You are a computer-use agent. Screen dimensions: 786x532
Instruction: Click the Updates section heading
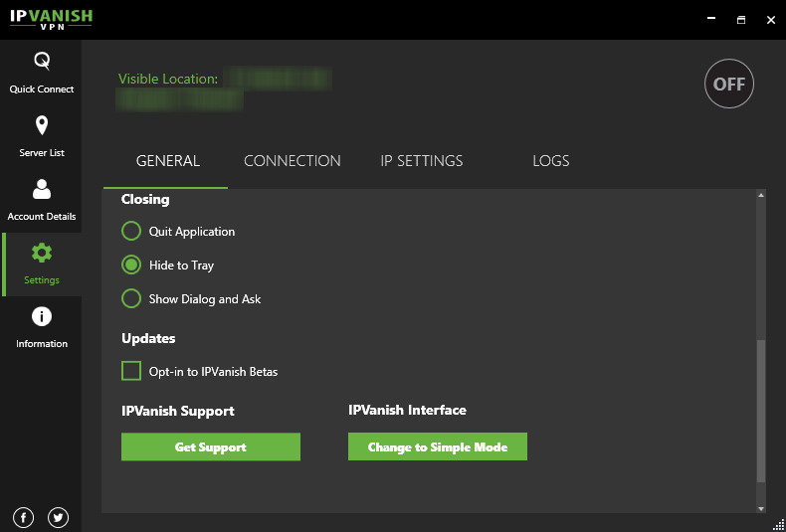(148, 339)
